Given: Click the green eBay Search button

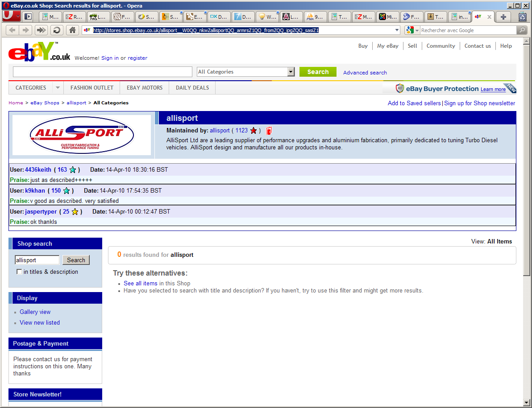Looking at the screenshot, I should (x=318, y=72).
